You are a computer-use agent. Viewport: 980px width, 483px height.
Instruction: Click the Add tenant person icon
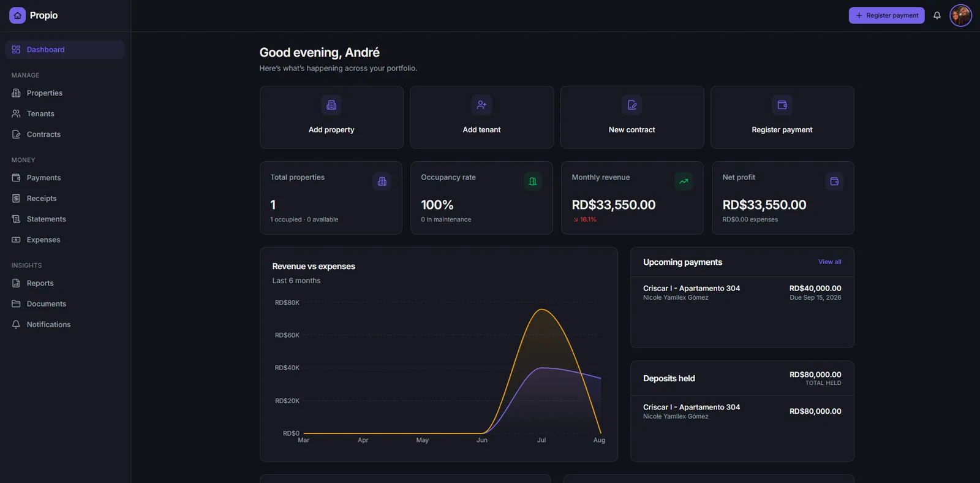(481, 105)
